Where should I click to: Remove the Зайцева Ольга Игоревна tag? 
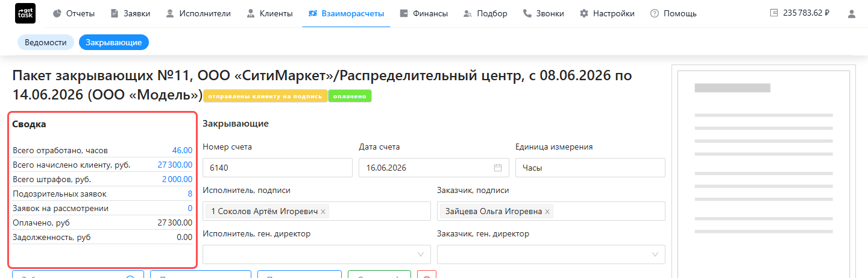point(547,212)
